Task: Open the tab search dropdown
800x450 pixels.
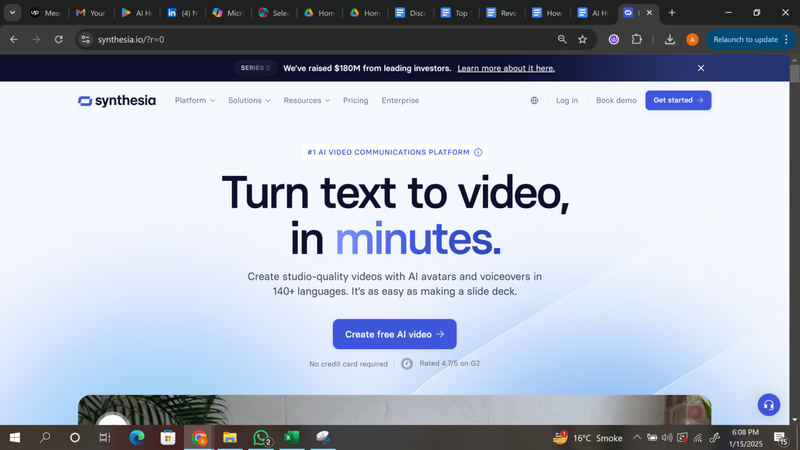Action: [x=12, y=13]
